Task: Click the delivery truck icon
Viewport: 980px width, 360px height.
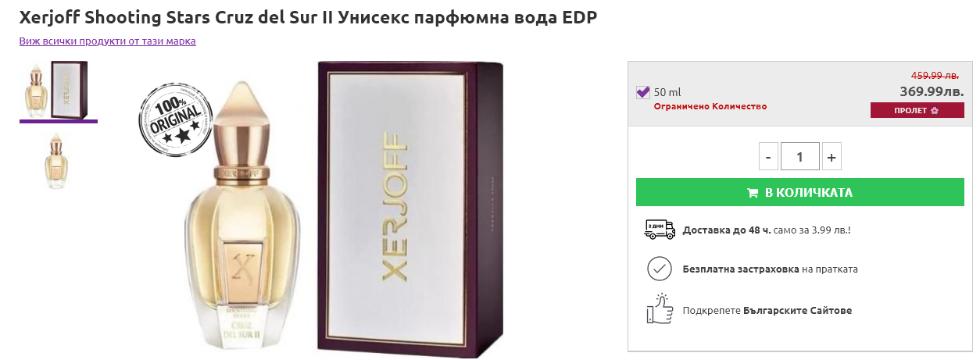Action: tap(660, 230)
